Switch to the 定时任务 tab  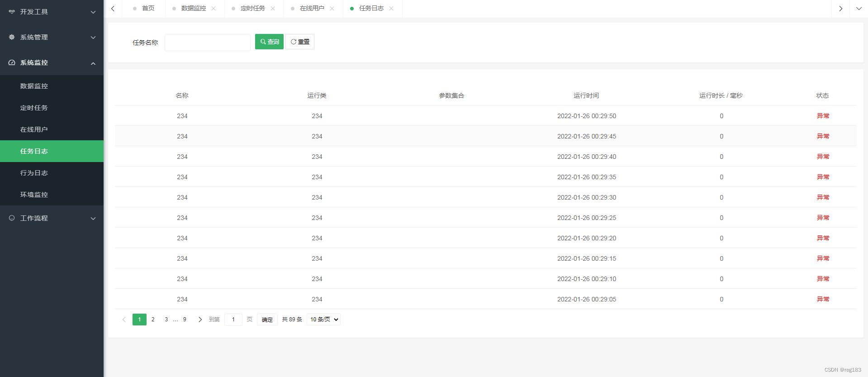pos(253,9)
